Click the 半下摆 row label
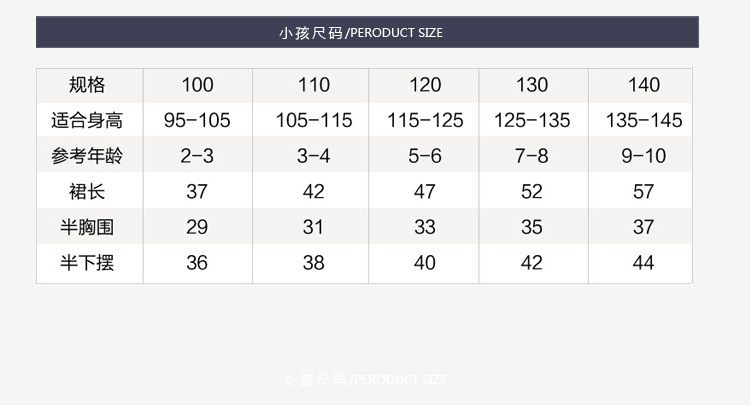Image resolution: width=750 pixels, height=405 pixels. coord(88,263)
